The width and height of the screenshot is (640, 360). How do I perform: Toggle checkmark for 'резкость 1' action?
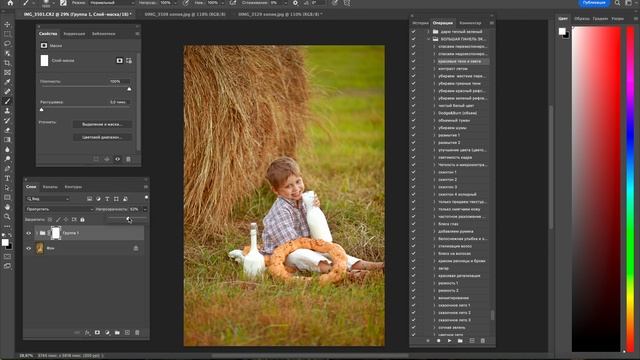coord(413,283)
